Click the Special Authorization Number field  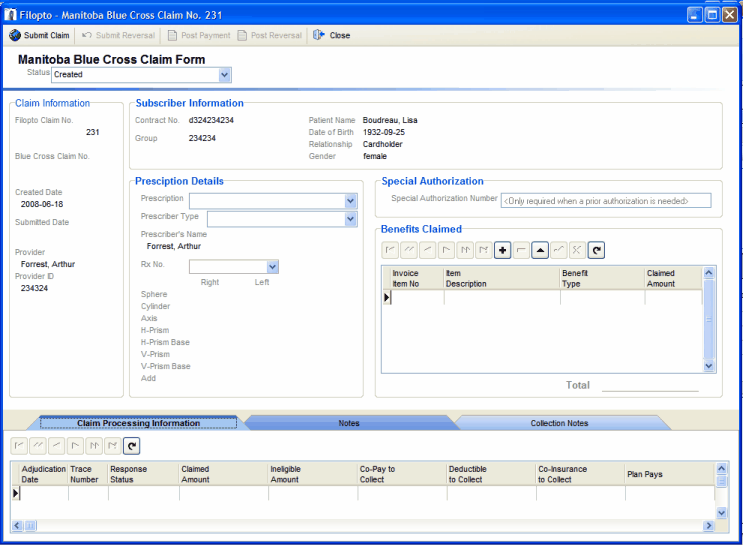606,200
